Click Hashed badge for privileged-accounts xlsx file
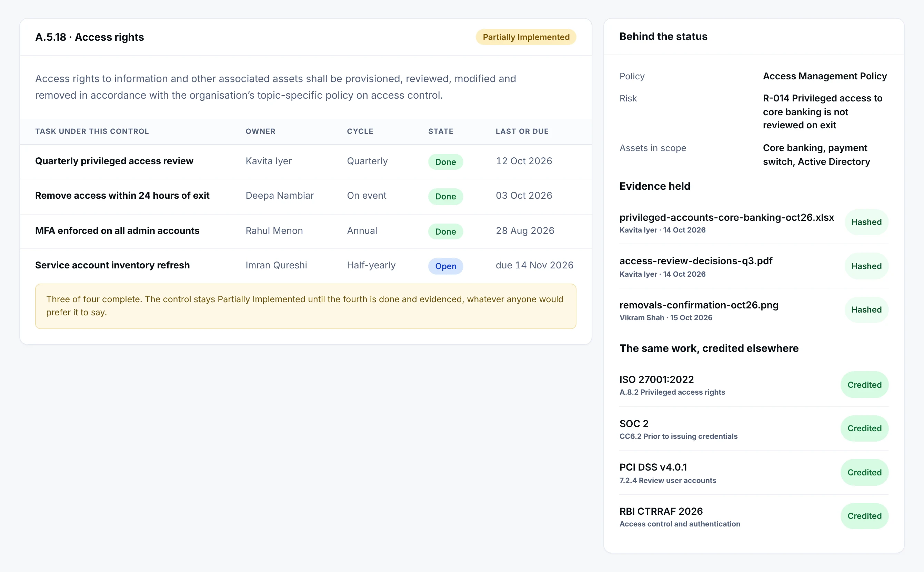This screenshot has width=924, height=572. (x=866, y=222)
